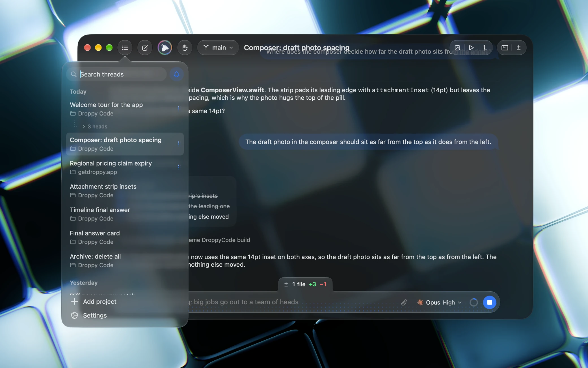588x368 pixels.
Task: Click the raised hand icon in toolbar
Action: click(185, 48)
